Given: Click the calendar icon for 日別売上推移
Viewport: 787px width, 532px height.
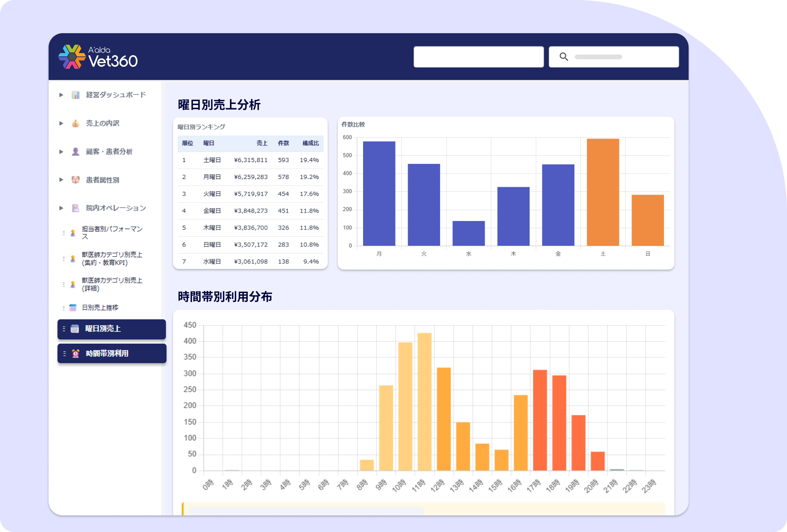Looking at the screenshot, I should pyautogui.click(x=73, y=308).
